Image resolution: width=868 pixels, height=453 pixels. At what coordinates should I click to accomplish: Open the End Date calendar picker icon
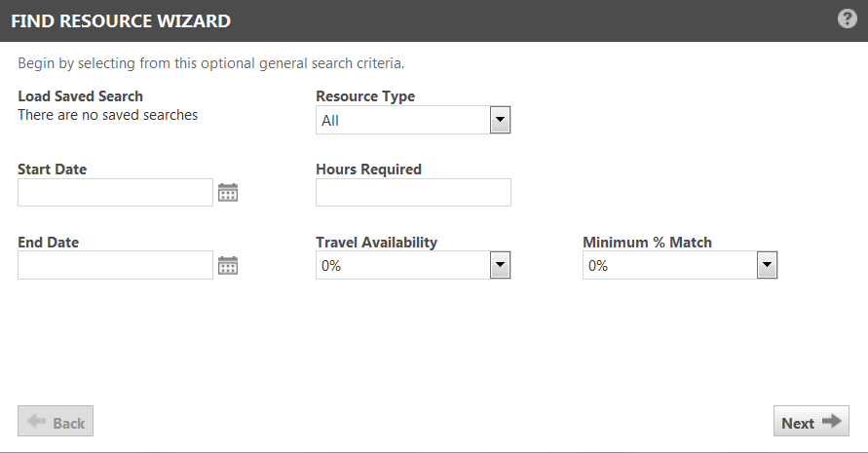click(228, 265)
